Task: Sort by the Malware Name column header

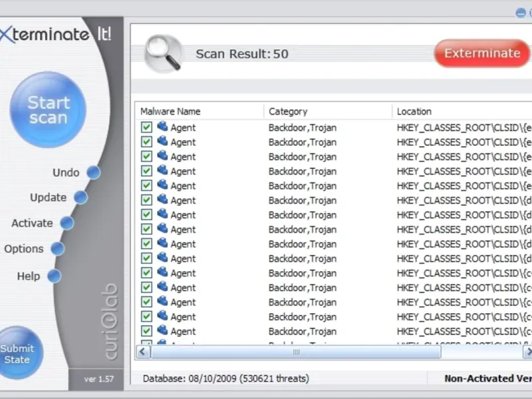Action: click(x=199, y=111)
